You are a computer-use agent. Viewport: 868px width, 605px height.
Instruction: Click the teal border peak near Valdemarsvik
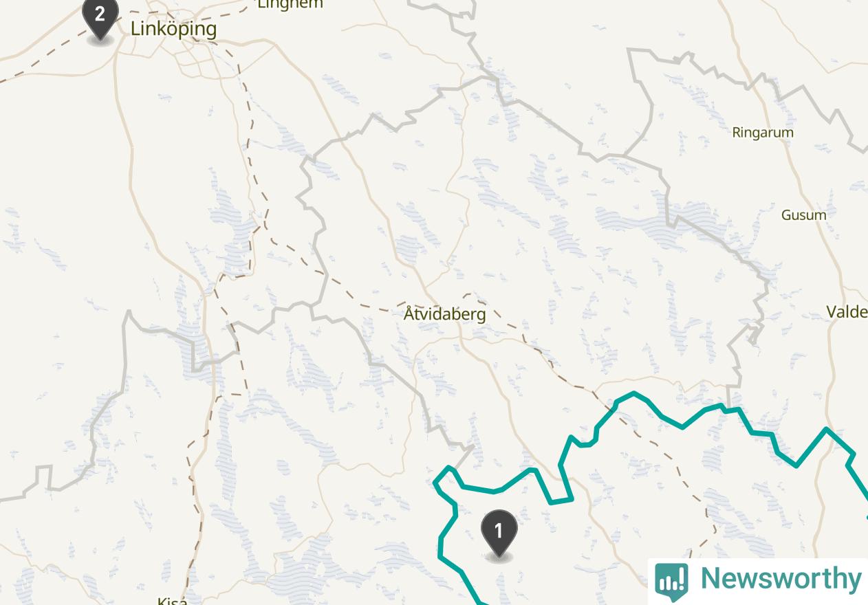coord(826,430)
